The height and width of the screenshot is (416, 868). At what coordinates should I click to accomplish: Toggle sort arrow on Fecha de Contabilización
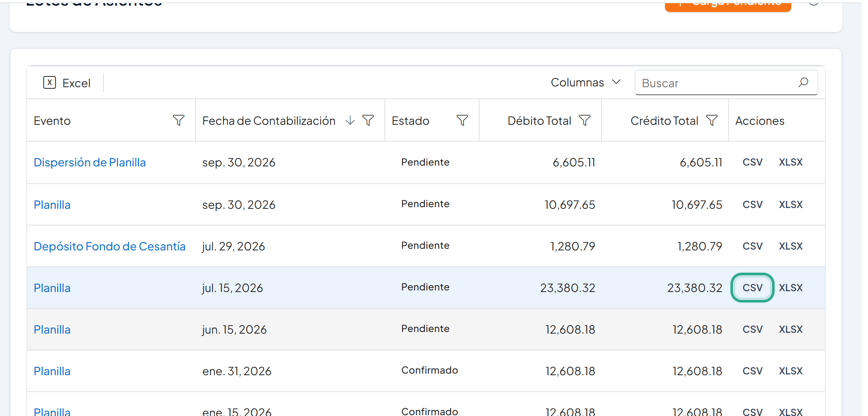click(350, 120)
